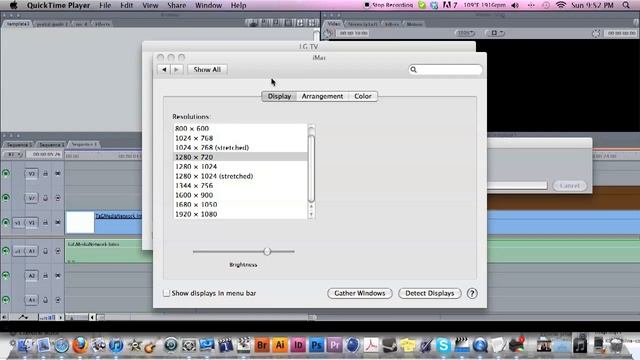This screenshot has height=360, width=640.
Task: Click the Show All button
Action: (x=207, y=69)
